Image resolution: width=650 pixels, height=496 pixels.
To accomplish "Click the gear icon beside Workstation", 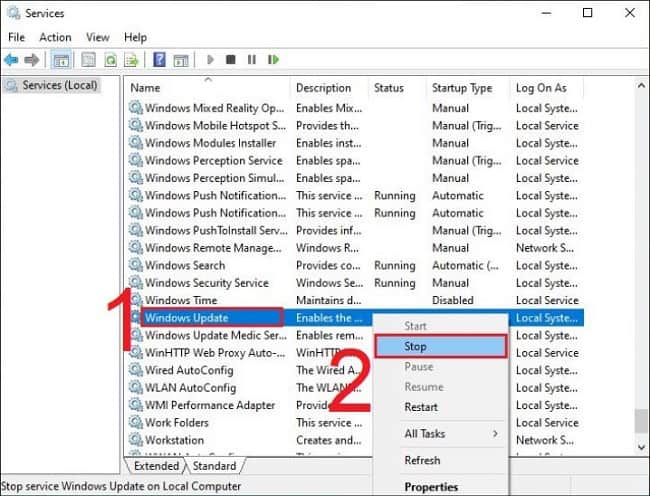I will click(x=136, y=440).
